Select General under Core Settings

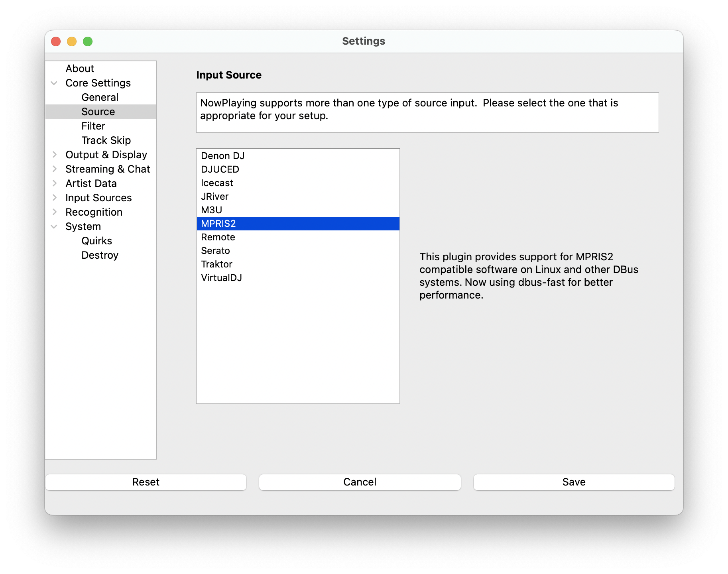click(x=100, y=97)
